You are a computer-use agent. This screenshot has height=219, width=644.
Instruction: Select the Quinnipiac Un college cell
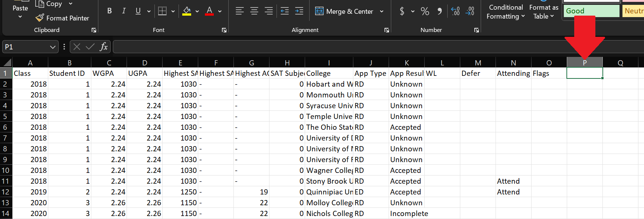point(329,192)
